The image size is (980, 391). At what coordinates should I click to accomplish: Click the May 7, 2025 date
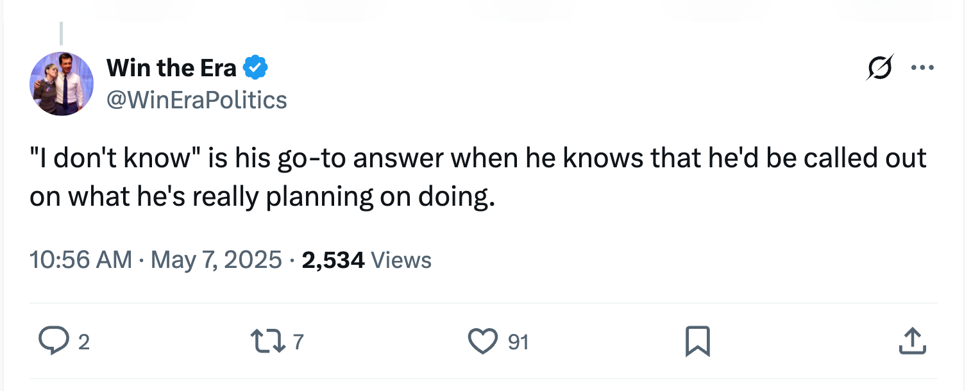pos(215,260)
